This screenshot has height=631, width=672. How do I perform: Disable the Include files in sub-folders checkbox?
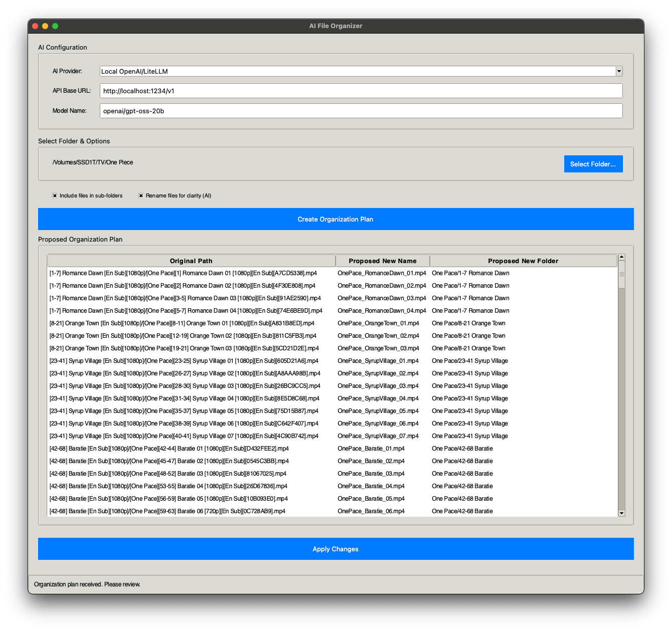55,195
